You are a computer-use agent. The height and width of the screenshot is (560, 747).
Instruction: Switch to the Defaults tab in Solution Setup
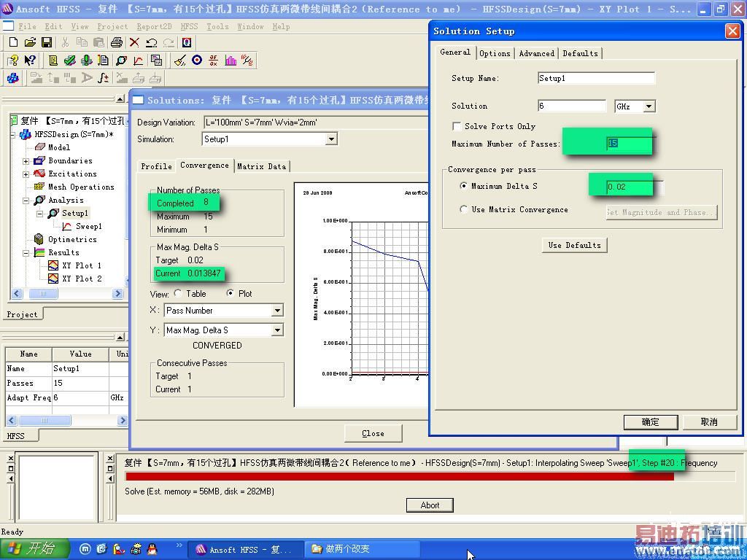[580, 53]
